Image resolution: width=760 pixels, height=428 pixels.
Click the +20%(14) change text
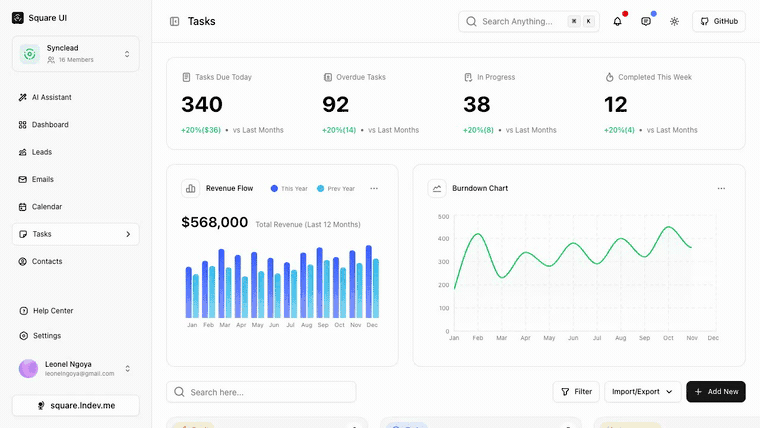[339, 130]
